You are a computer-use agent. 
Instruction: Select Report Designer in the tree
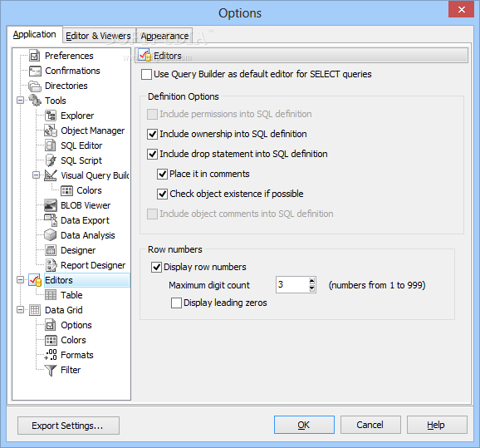[x=93, y=265]
